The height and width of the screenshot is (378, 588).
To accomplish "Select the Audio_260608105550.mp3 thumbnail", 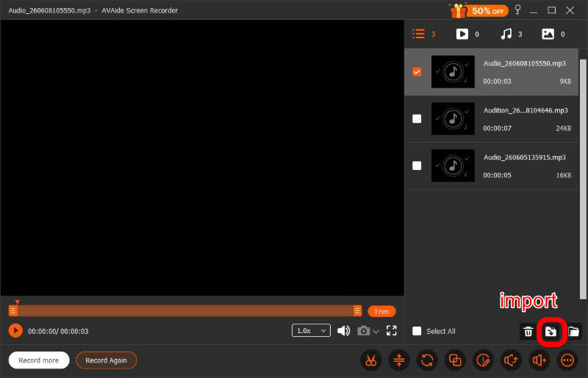I will coord(453,71).
